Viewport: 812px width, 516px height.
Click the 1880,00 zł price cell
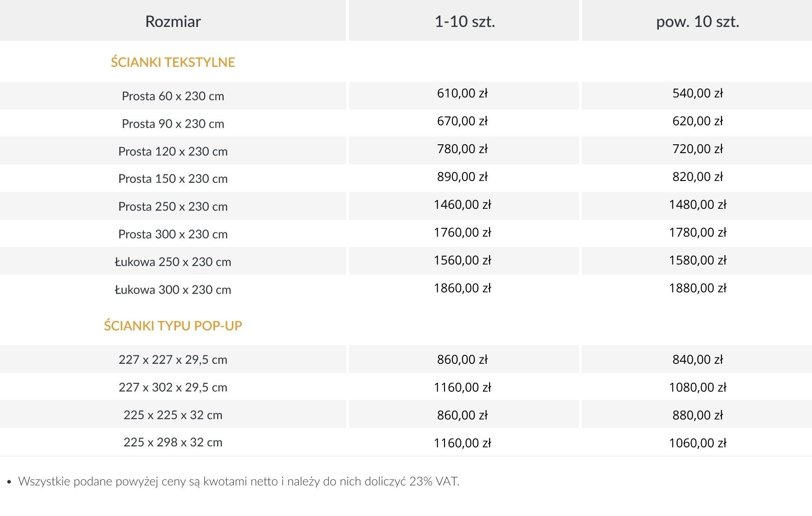pyautogui.click(x=697, y=288)
